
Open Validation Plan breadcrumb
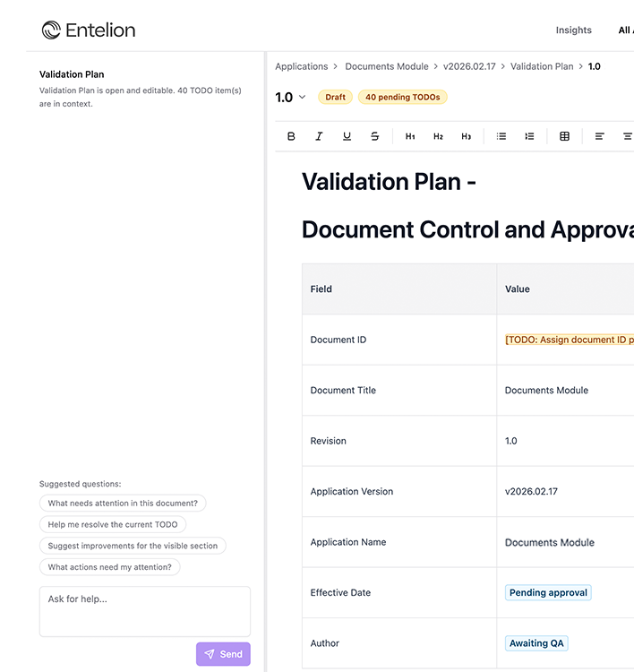542,66
